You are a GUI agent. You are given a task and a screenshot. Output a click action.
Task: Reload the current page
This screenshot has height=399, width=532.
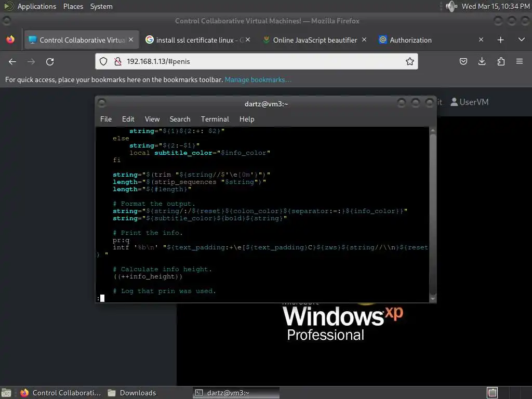(50, 61)
